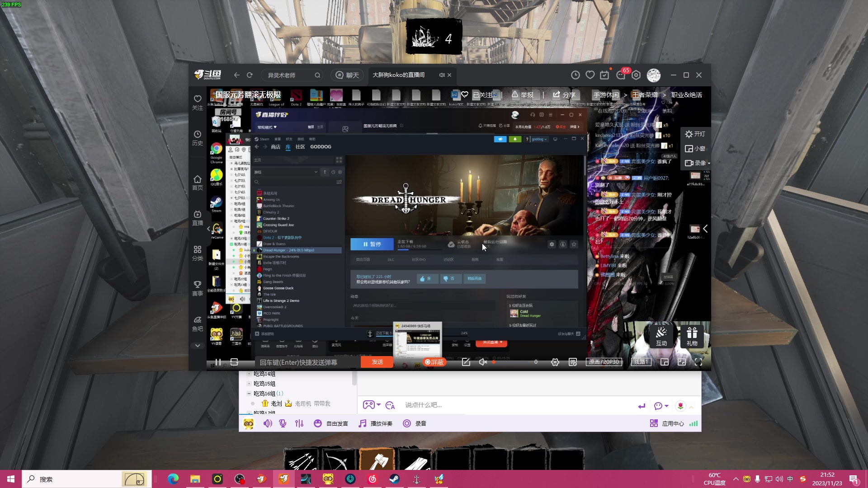Open YY audio mixer settings icon
The height and width of the screenshot is (488, 868).
(299, 423)
